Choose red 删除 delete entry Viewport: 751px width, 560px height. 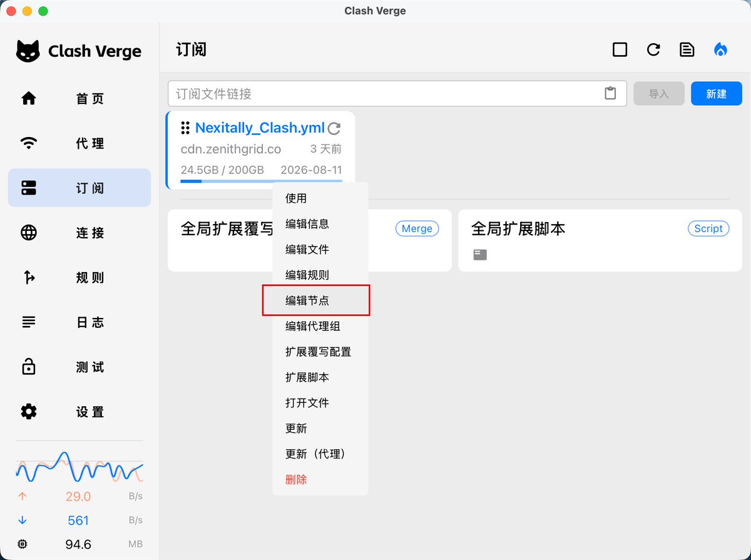320,480
